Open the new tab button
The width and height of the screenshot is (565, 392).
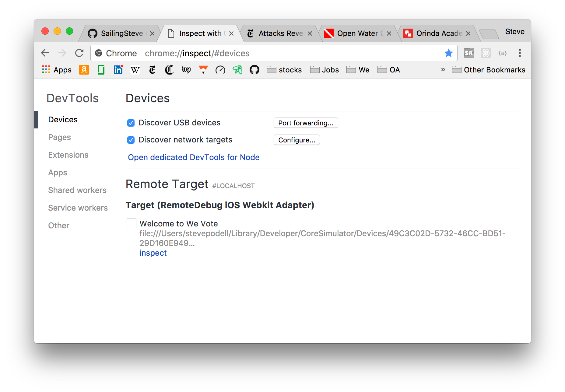pos(489,34)
